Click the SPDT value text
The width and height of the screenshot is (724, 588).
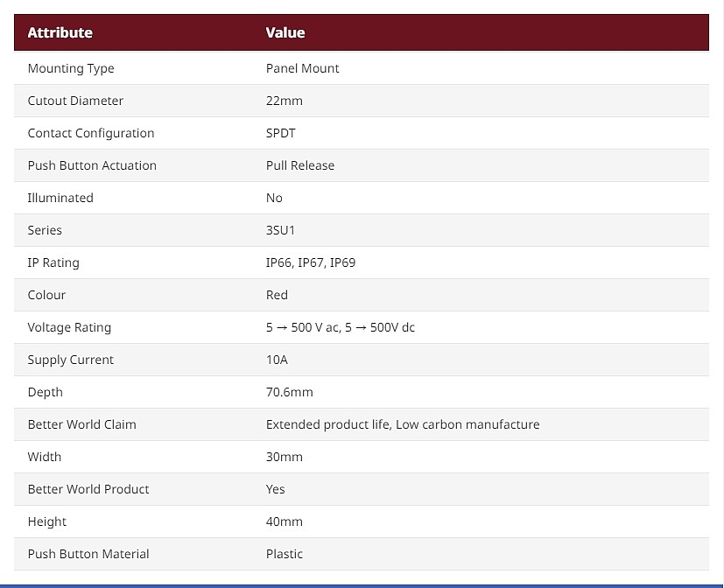(282, 133)
